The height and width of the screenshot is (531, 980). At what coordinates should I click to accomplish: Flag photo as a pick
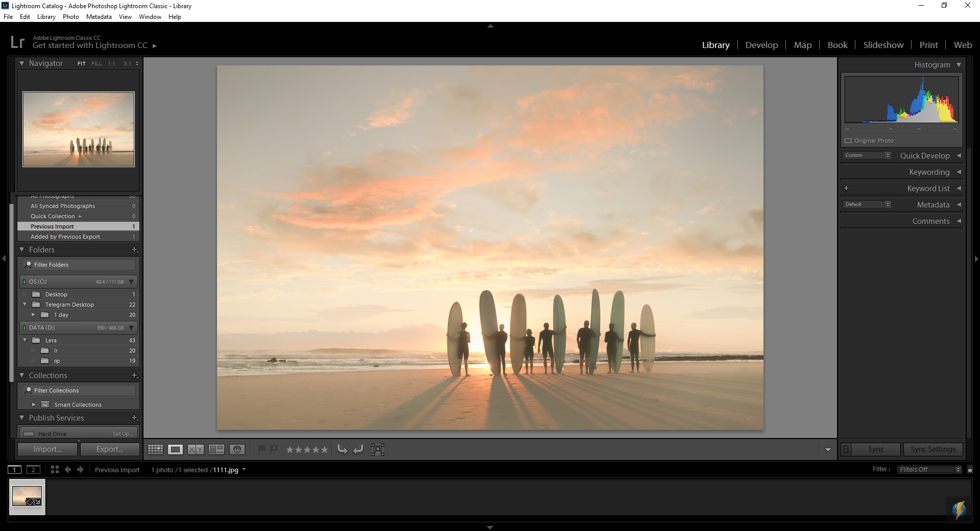coord(262,449)
